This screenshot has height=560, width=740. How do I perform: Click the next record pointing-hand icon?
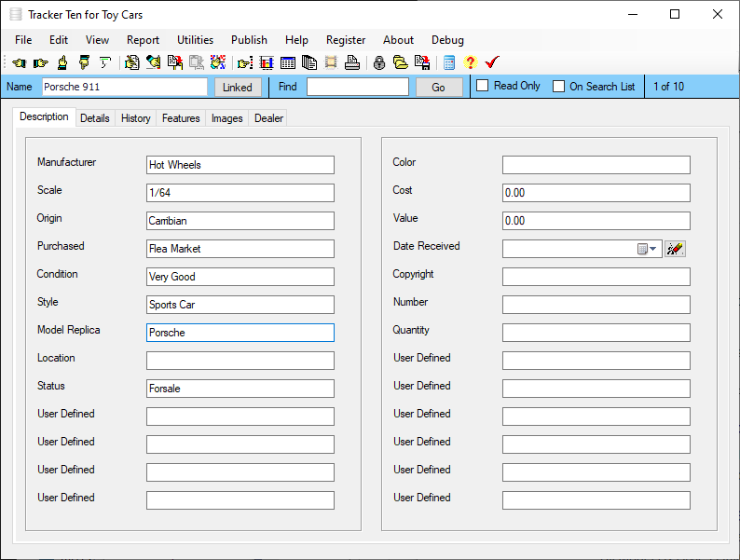point(40,63)
